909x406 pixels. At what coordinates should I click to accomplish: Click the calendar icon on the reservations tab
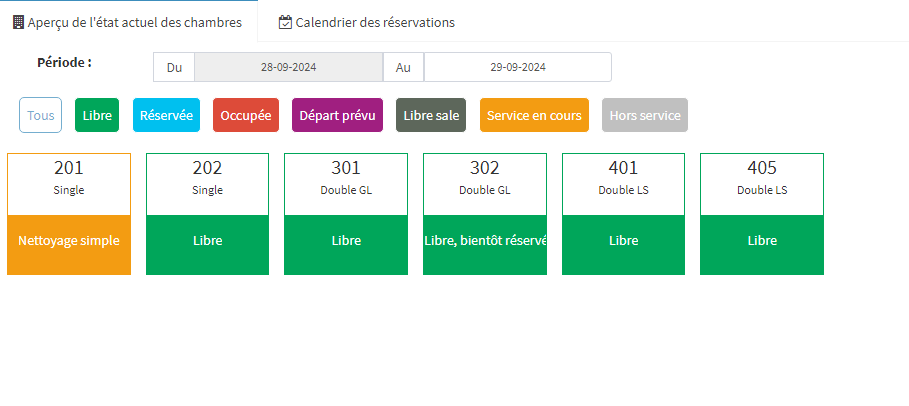click(285, 22)
